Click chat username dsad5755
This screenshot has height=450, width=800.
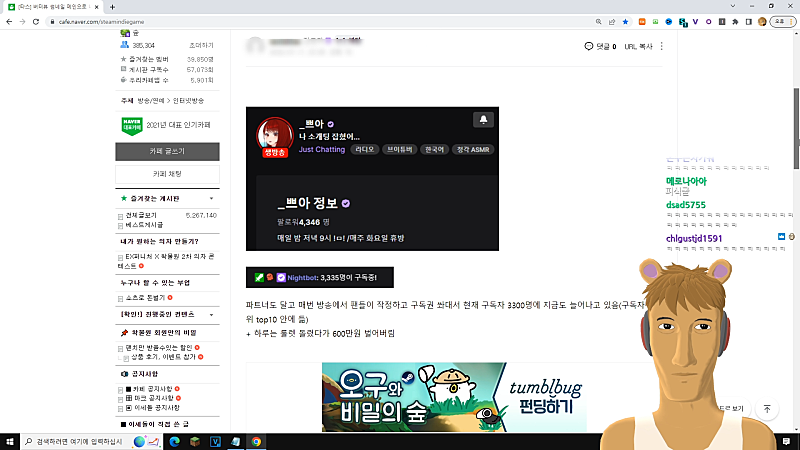pyautogui.click(x=686, y=205)
